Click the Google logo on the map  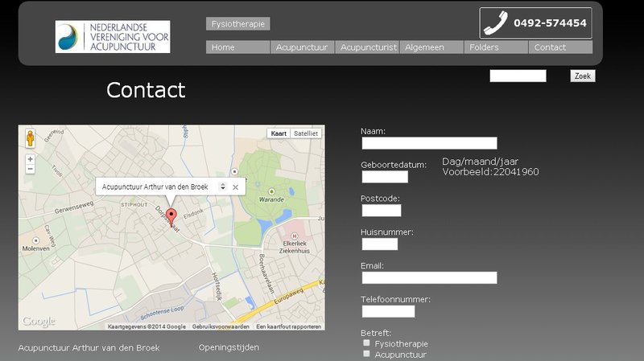(x=39, y=322)
